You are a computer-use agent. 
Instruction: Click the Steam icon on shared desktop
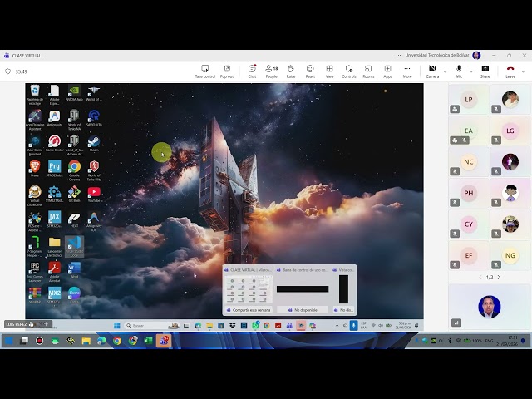click(x=94, y=144)
